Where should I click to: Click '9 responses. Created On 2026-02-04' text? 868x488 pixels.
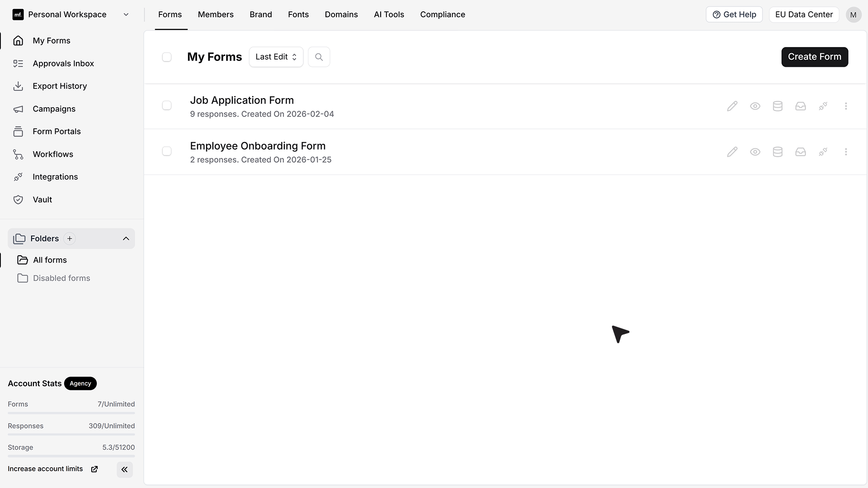click(x=262, y=114)
